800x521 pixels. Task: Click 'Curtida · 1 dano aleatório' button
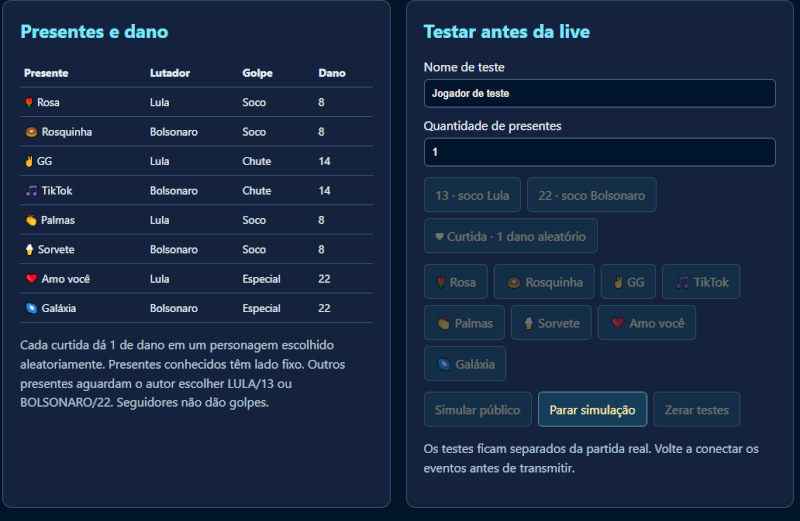511,236
